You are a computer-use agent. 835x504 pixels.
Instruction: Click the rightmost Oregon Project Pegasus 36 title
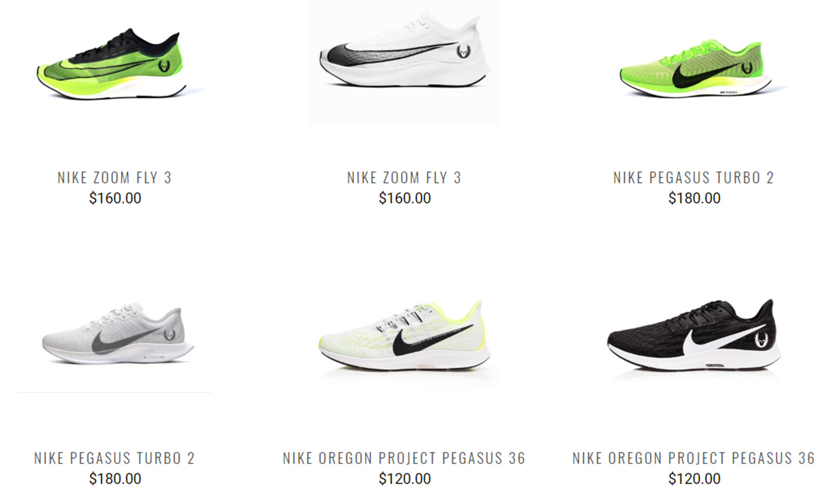[694, 458]
